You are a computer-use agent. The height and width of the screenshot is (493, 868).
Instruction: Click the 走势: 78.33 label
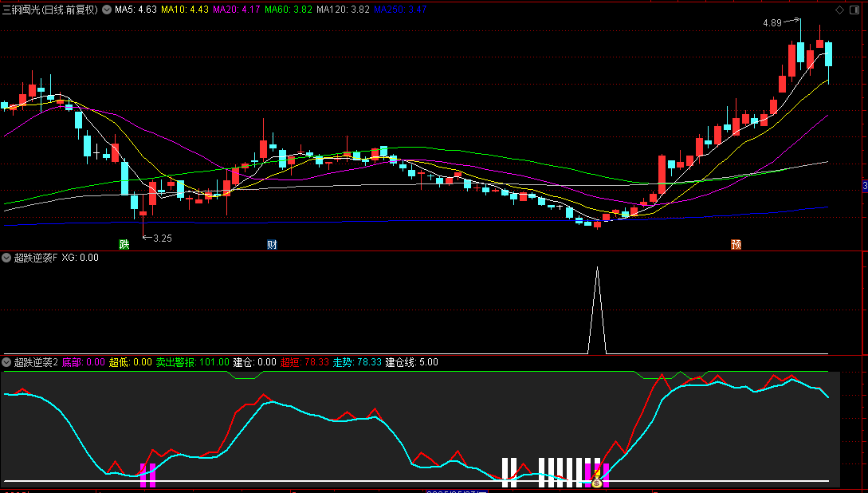coord(357,362)
